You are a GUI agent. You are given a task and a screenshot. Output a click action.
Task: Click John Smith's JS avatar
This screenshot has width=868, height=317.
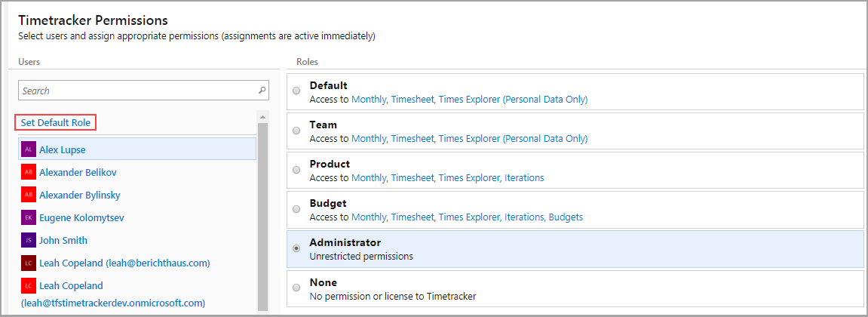point(29,241)
